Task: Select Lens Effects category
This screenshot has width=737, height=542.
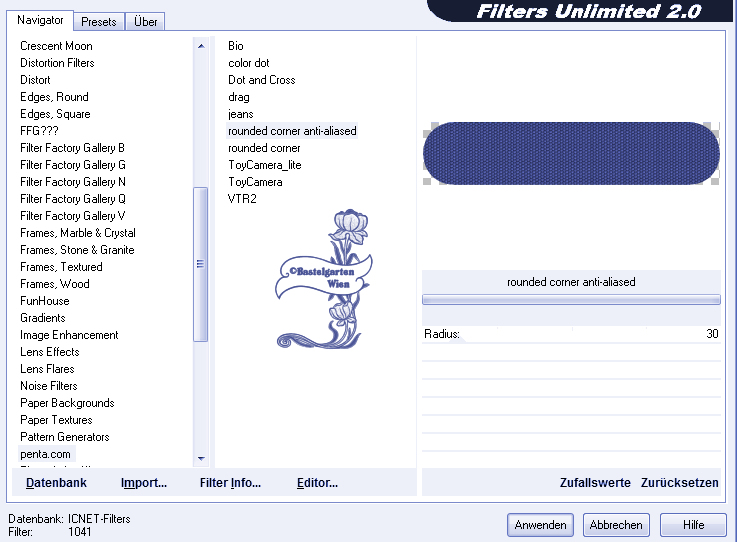Action: (x=50, y=352)
